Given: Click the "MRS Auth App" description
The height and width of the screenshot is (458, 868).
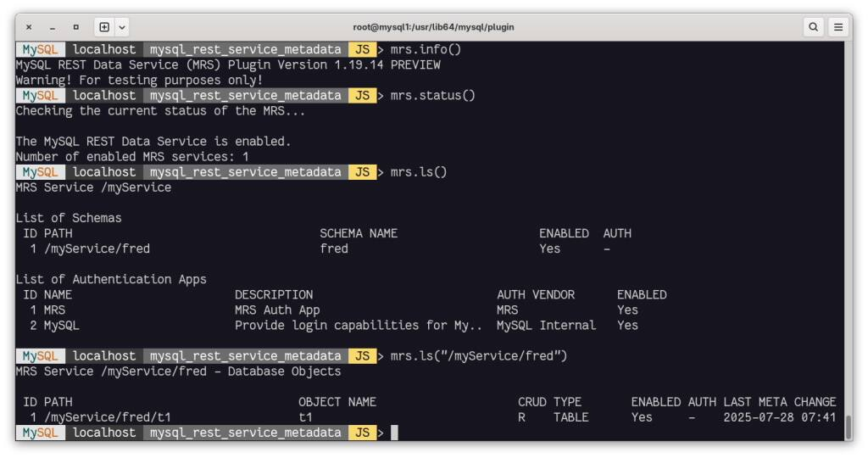Looking at the screenshot, I should [x=277, y=310].
